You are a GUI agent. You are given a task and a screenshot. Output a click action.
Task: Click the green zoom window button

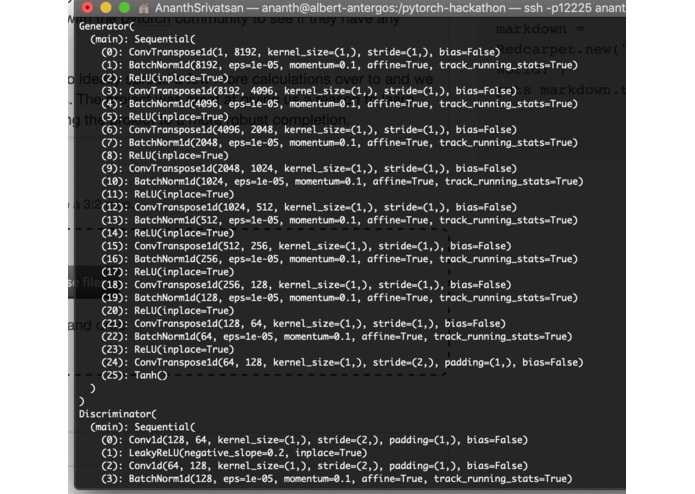click(125, 8)
